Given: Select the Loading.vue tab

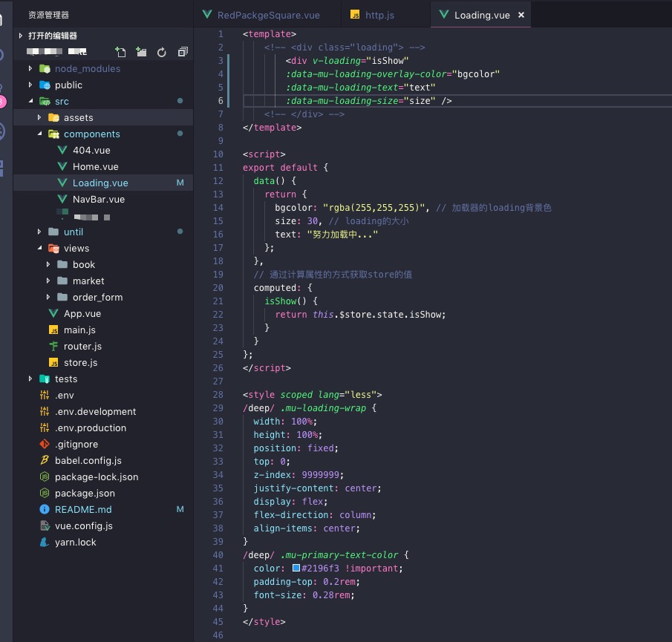Looking at the screenshot, I should tap(482, 15).
